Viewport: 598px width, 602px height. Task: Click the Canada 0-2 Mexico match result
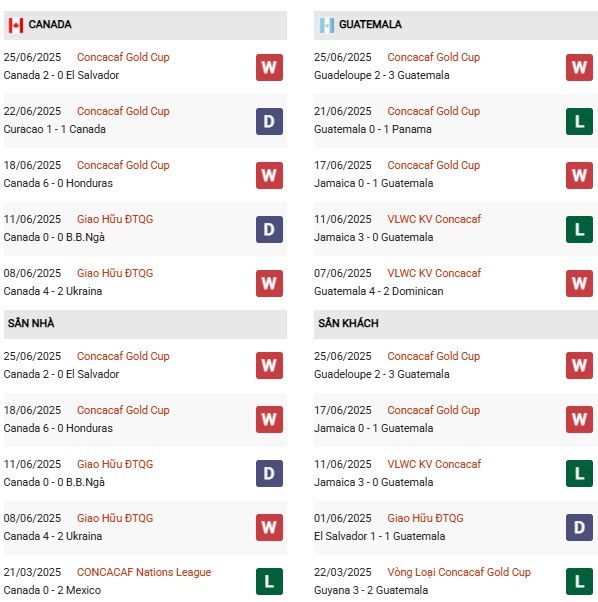52,590
